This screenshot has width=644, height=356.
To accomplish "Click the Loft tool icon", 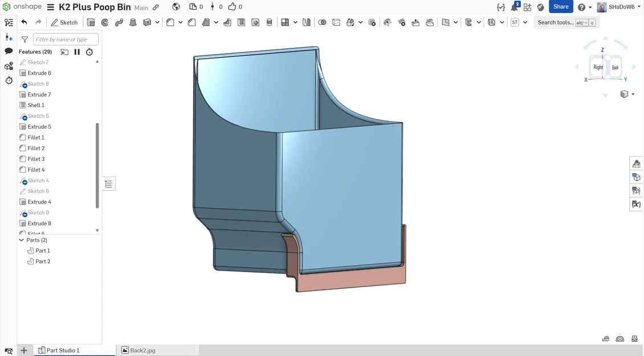I will tap(133, 23).
